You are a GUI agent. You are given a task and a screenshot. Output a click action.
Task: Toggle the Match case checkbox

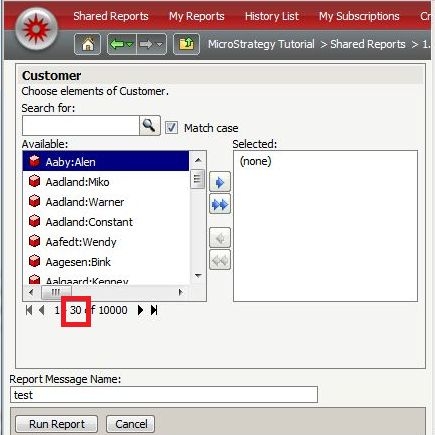pyautogui.click(x=171, y=128)
